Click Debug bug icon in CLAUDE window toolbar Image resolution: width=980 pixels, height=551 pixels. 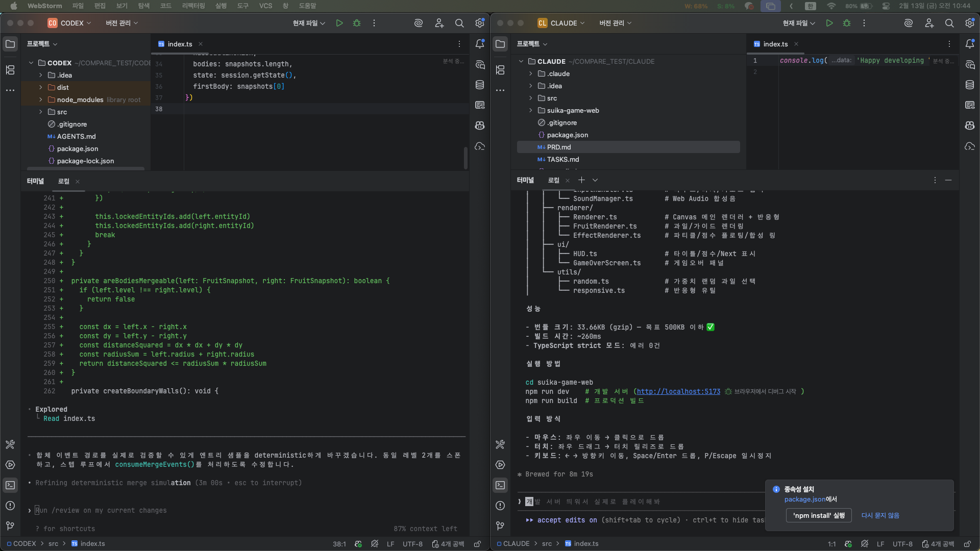click(847, 23)
